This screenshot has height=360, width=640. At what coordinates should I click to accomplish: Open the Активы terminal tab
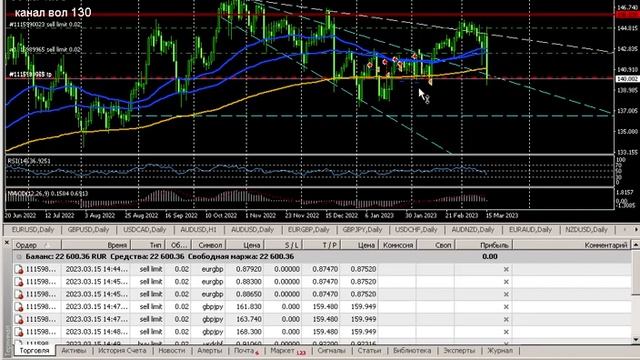pos(74,351)
